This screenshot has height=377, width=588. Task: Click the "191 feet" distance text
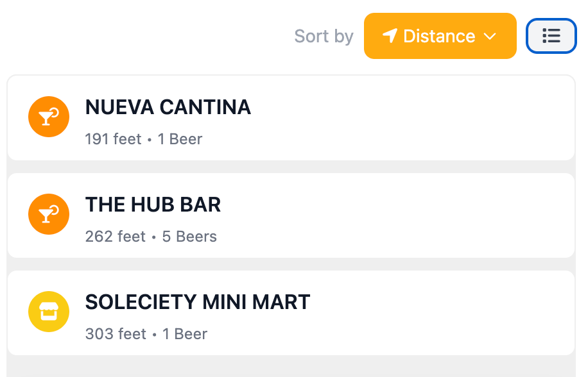pyautogui.click(x=113, y=139)
